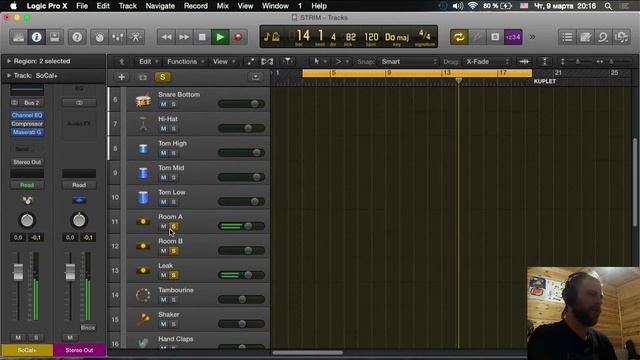Open the Mix menu
Image resolution: width=640 pixels, height=360 pixels.
pos(222,6)
